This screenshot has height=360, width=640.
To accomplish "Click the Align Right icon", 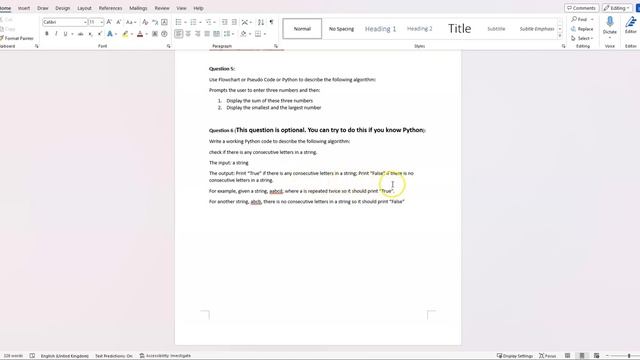I will pyautogui.click(x=198, y=34).
